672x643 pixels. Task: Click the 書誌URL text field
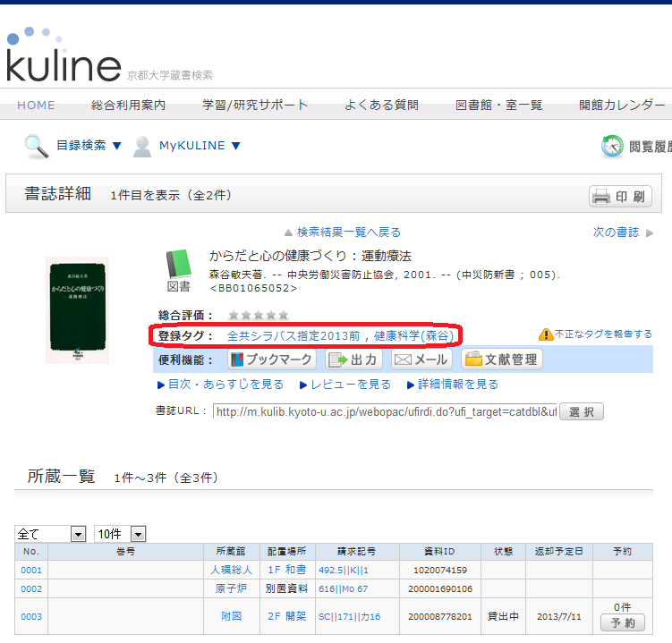click(386, 411)
